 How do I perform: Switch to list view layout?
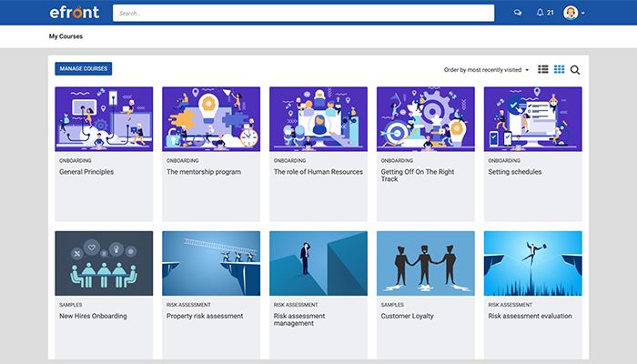click(x=543, y=69)
